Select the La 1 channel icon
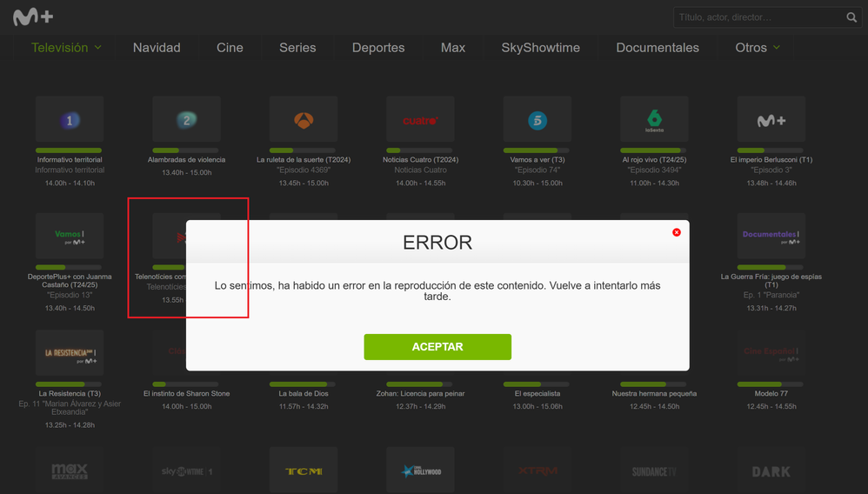Image resolution: width=868 pixels, height=494 pixels. click(70, 119)
